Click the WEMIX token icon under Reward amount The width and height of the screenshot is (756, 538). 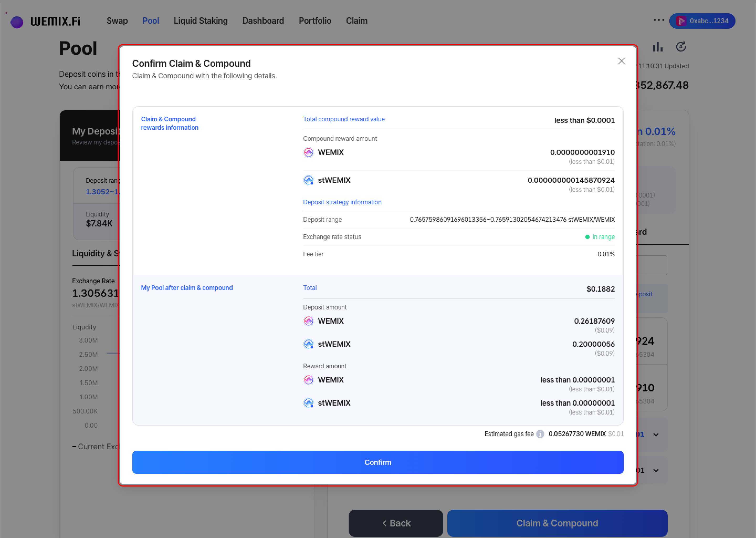308,380
